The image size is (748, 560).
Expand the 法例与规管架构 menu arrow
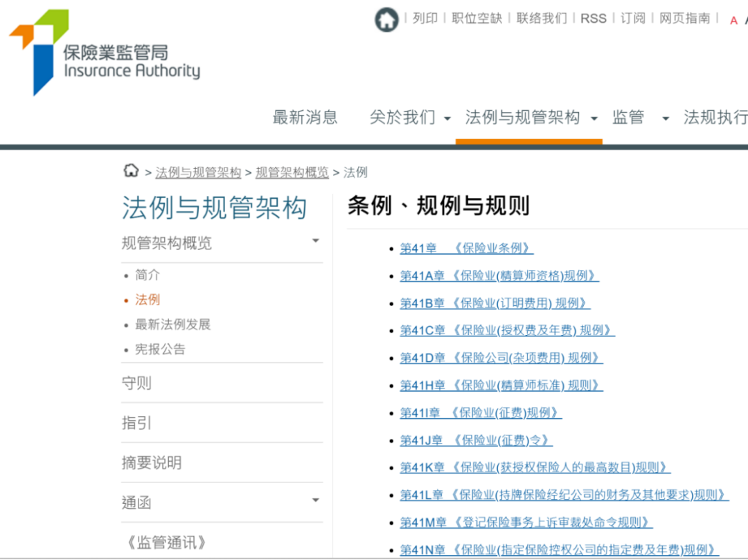(594, 119)
